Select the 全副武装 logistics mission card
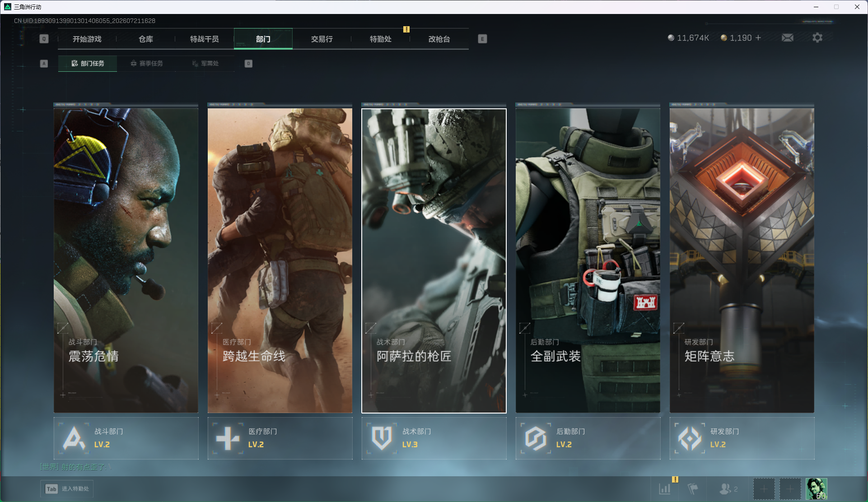 588,260
